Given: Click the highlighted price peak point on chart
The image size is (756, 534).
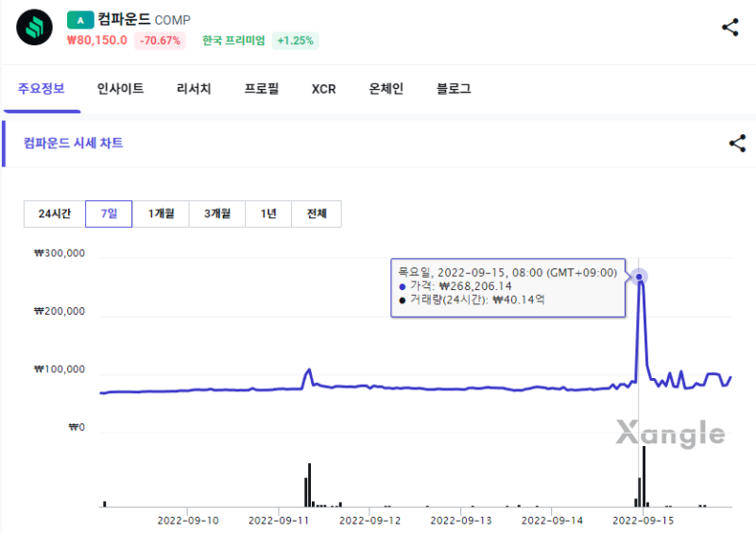Looking at the screenshot, I should point(640,277).
